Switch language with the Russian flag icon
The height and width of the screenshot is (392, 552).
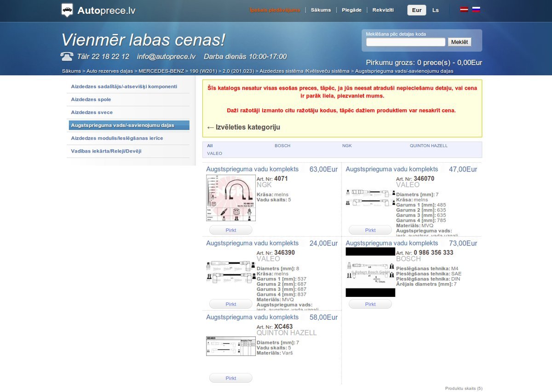coord(476,10)
